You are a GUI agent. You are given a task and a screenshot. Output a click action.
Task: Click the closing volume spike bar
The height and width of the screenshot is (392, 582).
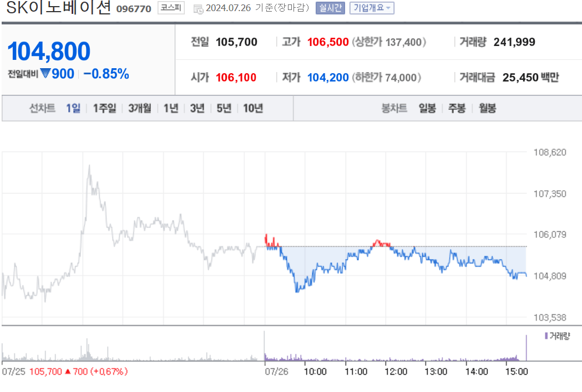tap(526, 348)
